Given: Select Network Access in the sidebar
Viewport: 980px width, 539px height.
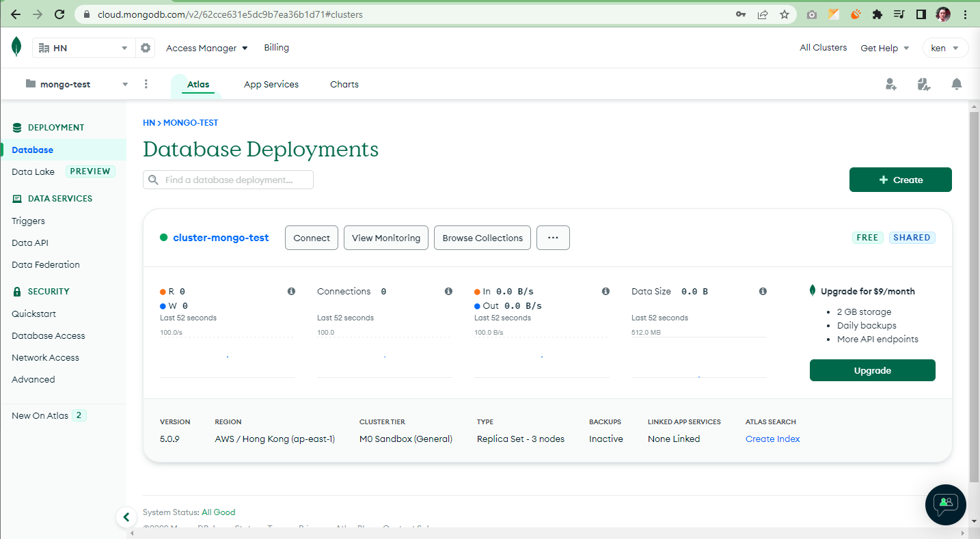Looking at the screenshot, I should pyautogui.click(x=45, y=357).
